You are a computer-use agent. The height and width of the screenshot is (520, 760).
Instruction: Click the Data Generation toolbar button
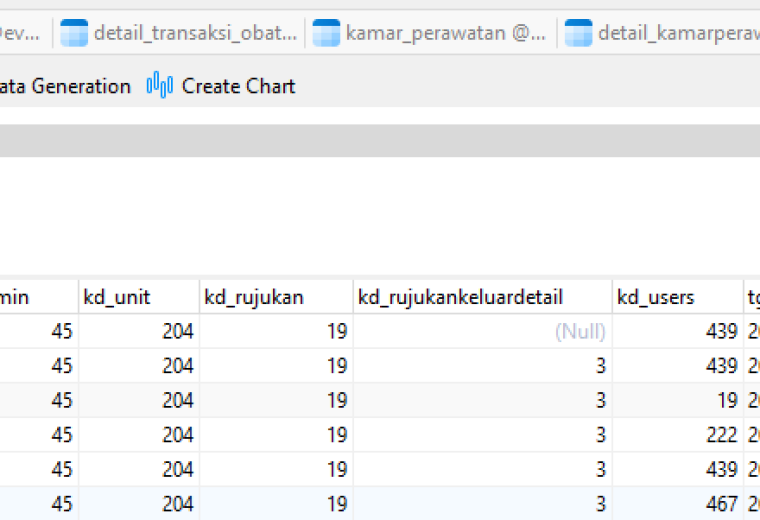pos(65,86)
